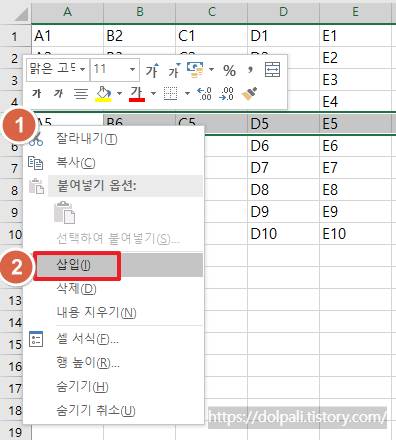
Task: Expand font color dropdown arrow
Action: [x=153, y=94]
